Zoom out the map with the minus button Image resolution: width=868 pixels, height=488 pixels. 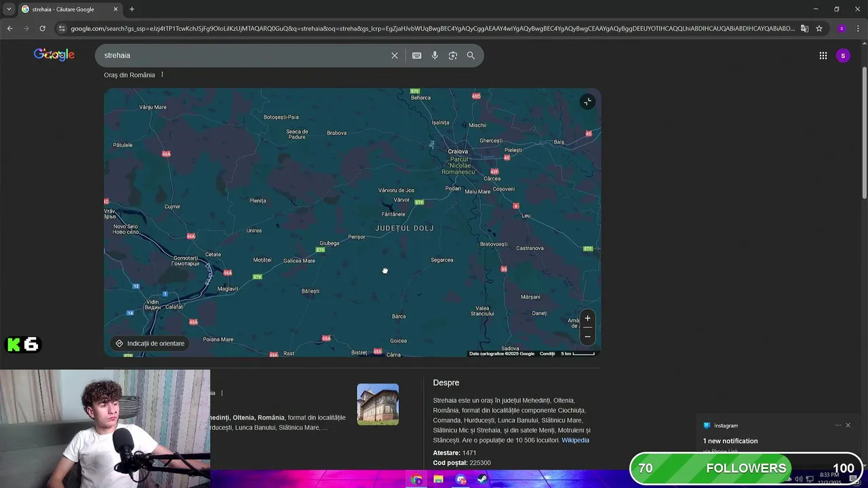click(x=588, y=336)
